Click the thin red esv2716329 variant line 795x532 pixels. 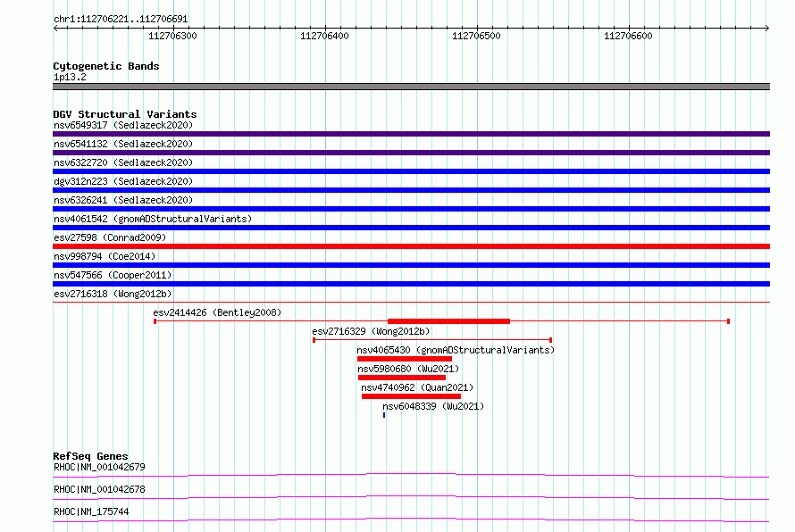click(x=432, y=340)
